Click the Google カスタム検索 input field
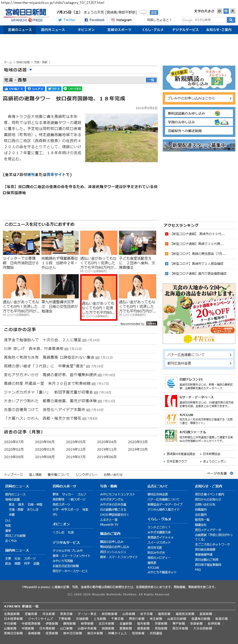Screen dimensions: 238x644 [x=204, y=20]
